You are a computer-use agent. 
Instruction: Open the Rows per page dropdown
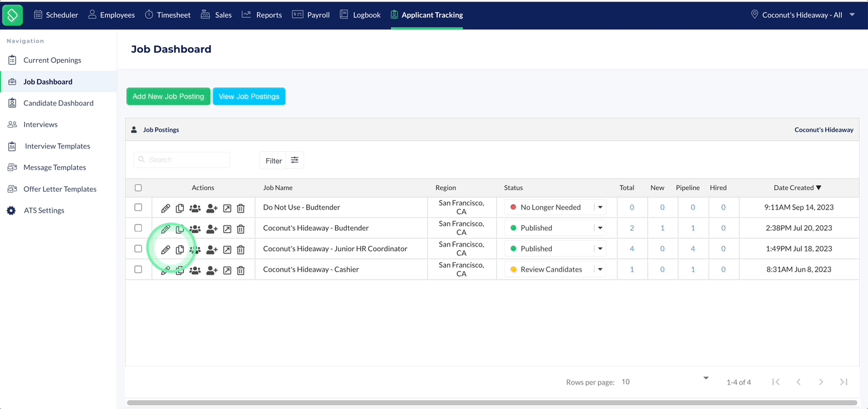pyautogui.click(x=665, y=381)
